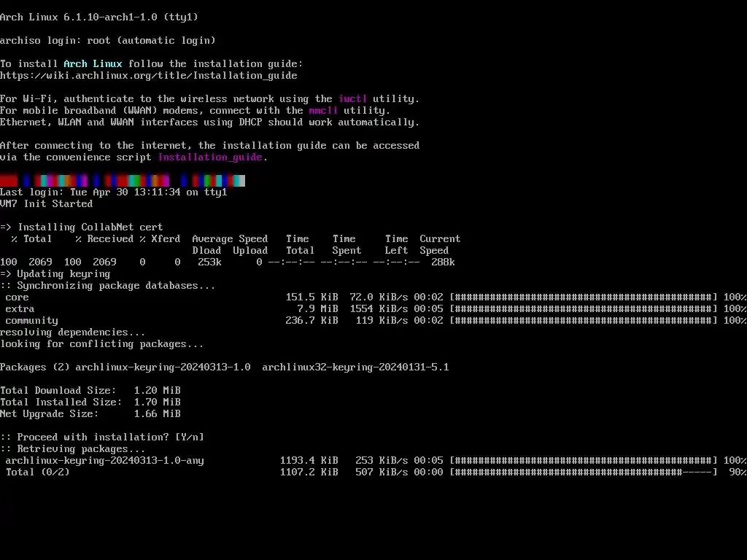Click the 'extra' repository name
This screenshot has width=747, height=560.
pos(20,309)
